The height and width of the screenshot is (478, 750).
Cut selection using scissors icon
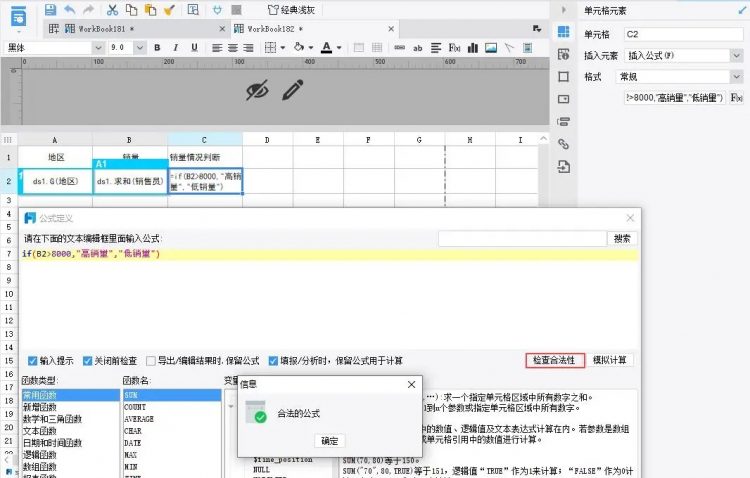[x=112, y=9]
